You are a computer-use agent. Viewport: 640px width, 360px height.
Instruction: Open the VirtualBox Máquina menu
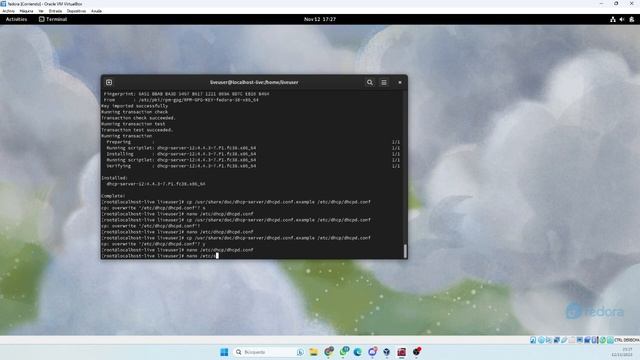[x=27, y=11]
